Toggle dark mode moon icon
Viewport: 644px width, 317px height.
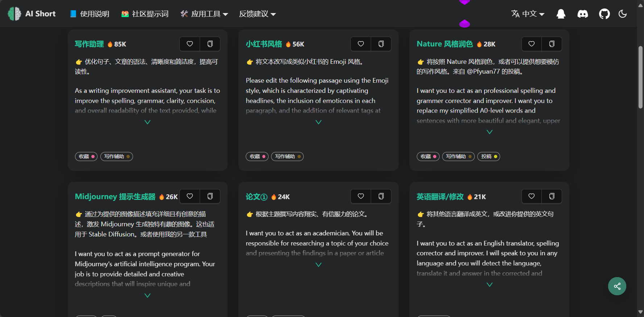623,14
